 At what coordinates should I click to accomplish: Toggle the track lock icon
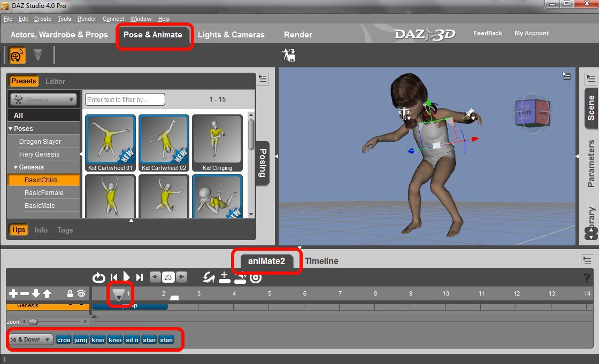[x=70, y=293]
